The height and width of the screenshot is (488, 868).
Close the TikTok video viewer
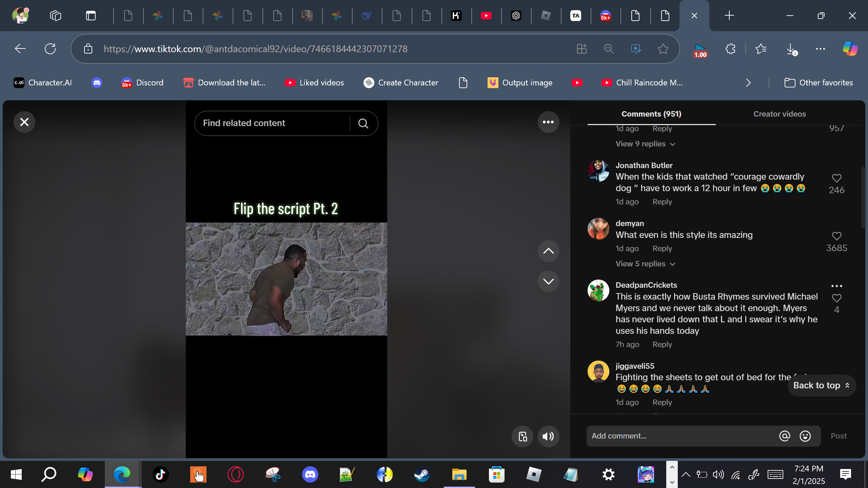pyautogui.click(x=24, y=122)
